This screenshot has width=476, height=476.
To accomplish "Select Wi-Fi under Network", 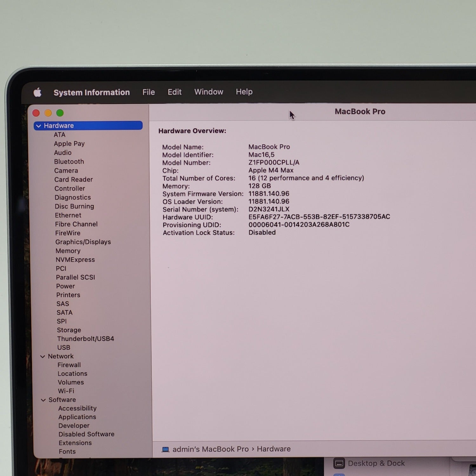I will click(x=66, y=391).
